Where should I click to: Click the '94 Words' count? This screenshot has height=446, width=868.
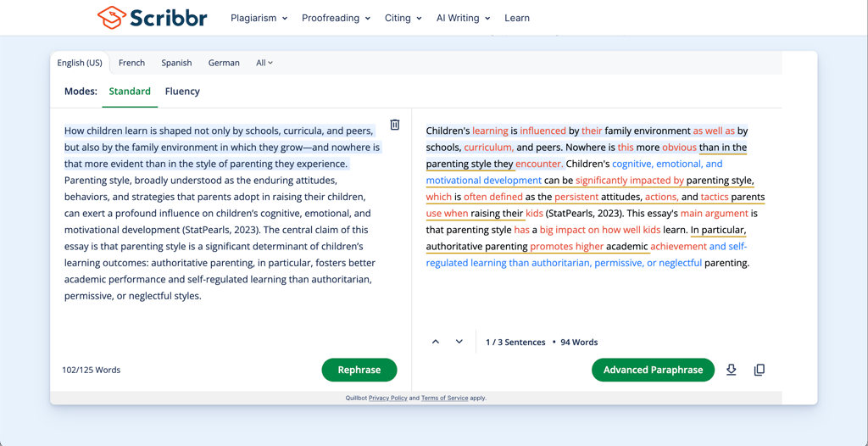click(579, 343)
